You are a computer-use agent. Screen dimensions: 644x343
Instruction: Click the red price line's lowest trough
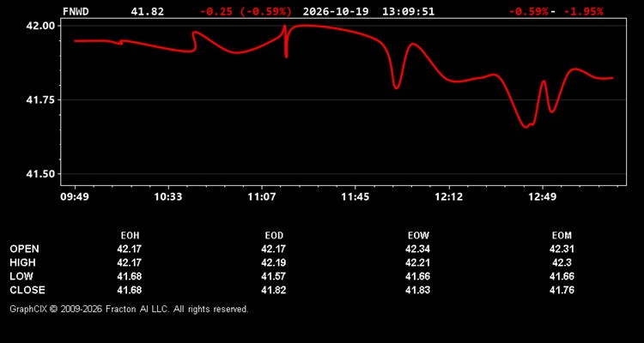[526, 127]
